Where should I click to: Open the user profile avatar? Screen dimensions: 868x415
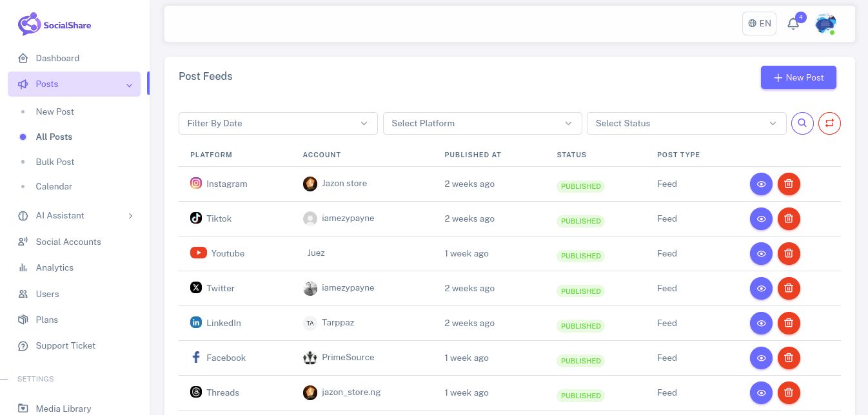pyautogui.click(x=825, y=24)
